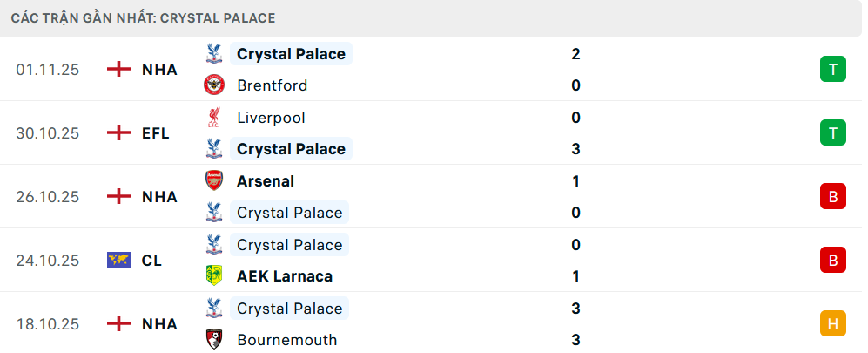The width and height of the screenshot is (868, 353).
Task: Open the Liverpool team link
Action: (x=271, y=118)
